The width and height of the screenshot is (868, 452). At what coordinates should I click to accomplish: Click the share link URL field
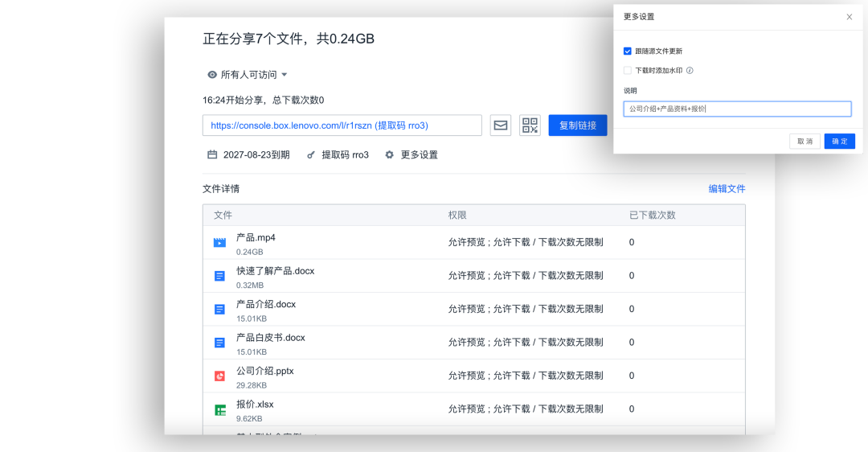click(x=342, y=125)
